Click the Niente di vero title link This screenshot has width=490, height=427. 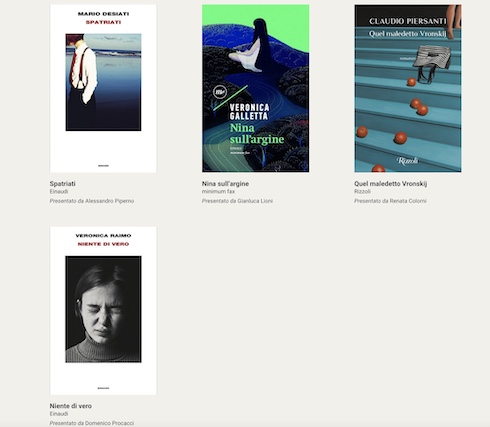(x=71, y=406)
